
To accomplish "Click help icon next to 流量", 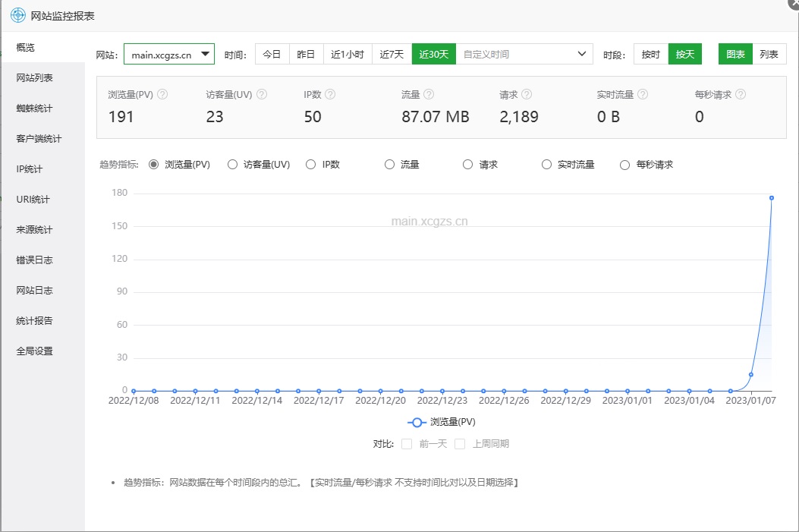I will click(429, 94).
